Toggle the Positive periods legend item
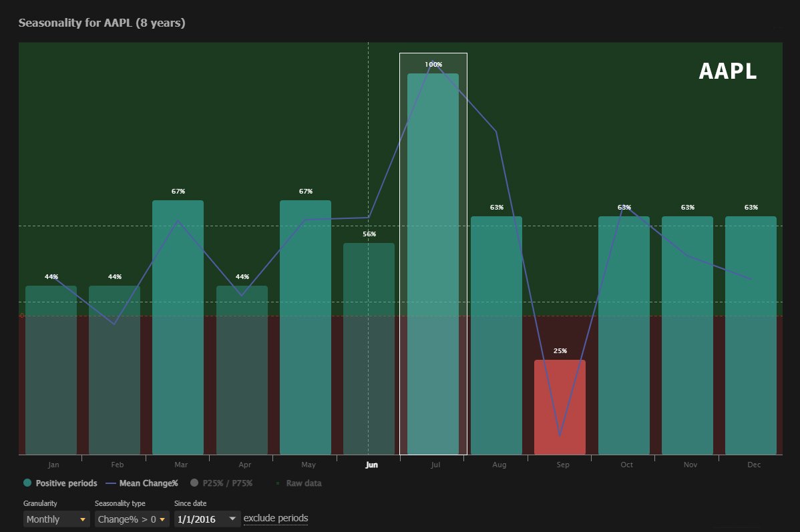This screenshot has height=532, width=800. click(60, 483)
